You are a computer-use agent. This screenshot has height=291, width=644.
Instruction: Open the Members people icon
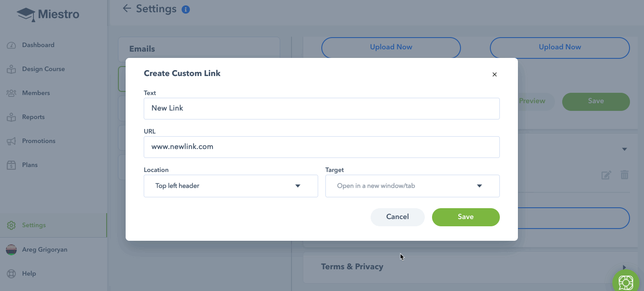coord(11,93)
